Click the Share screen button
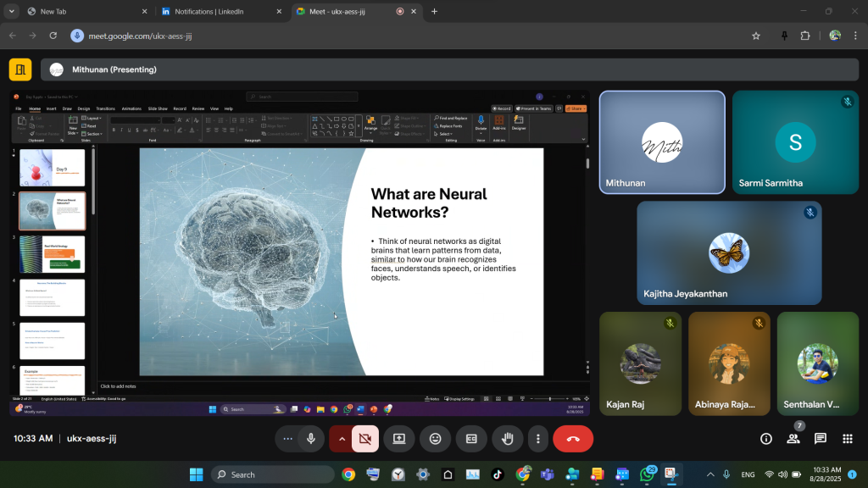The height and width of the screenshot is (488, 868). click(x=398, y=439)
